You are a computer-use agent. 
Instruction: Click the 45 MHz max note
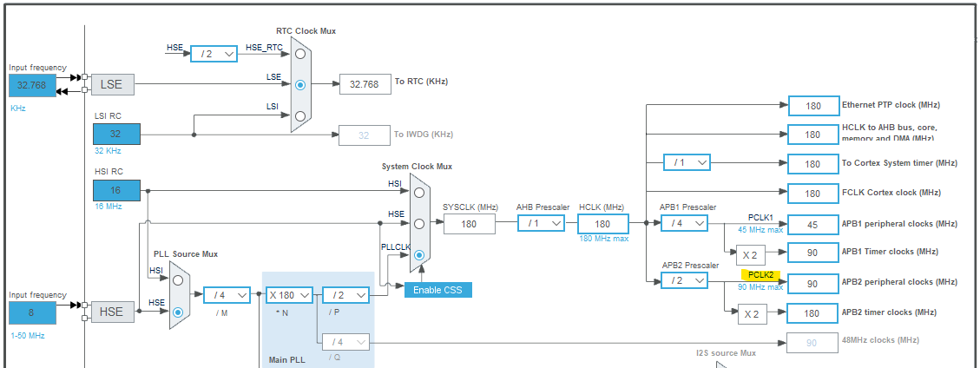pyautogui.click(x=760, y=229)
